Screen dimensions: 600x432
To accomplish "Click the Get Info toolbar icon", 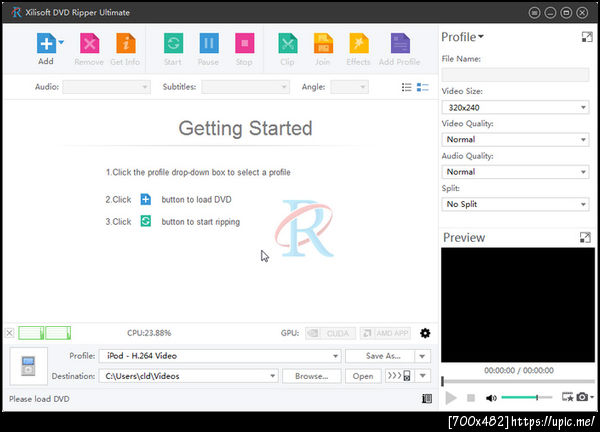I will point(126,43).
